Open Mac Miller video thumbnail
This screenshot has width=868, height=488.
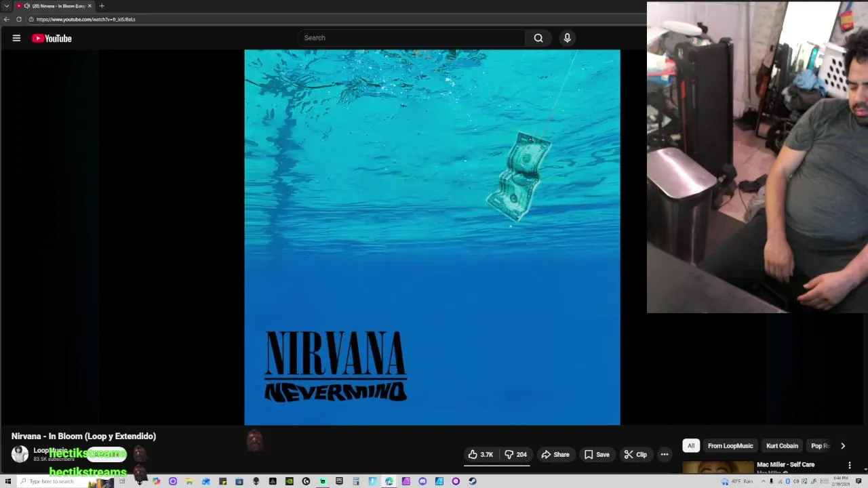717,468
